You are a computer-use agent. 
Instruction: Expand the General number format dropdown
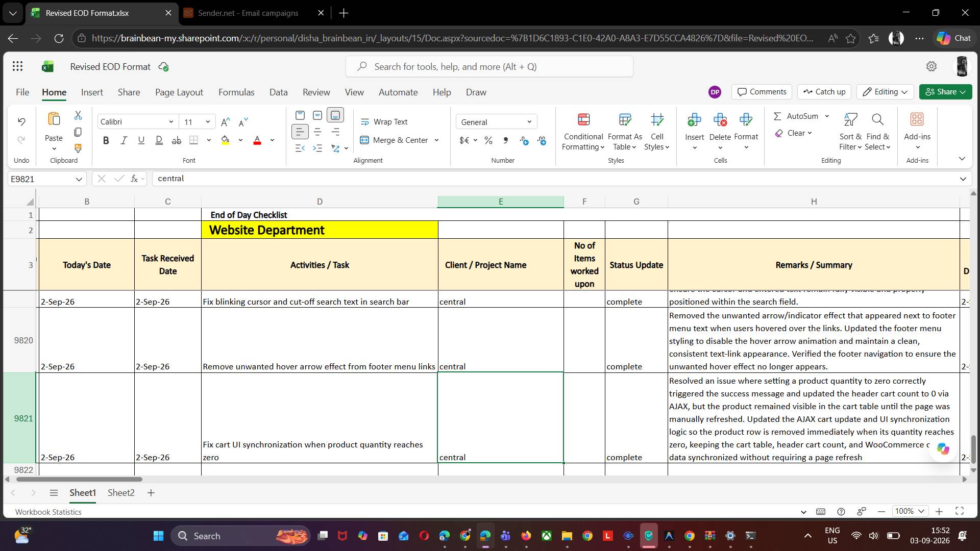(529, 122)
